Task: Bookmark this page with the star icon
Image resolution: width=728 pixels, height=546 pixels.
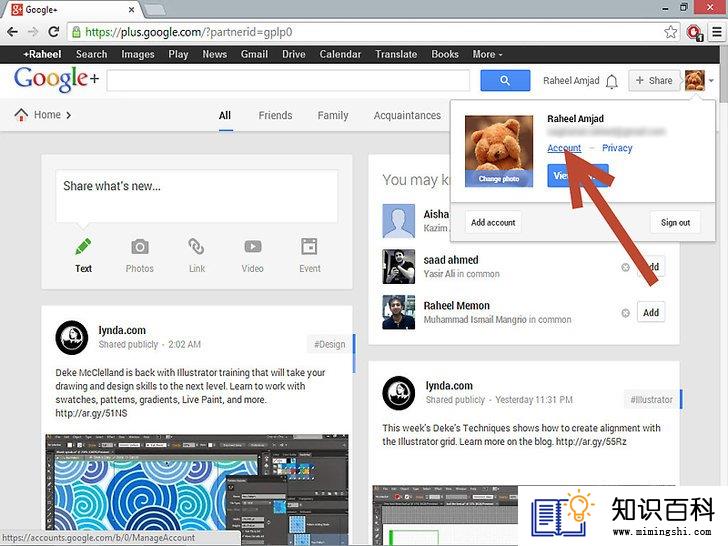Action: pos(670,32)
